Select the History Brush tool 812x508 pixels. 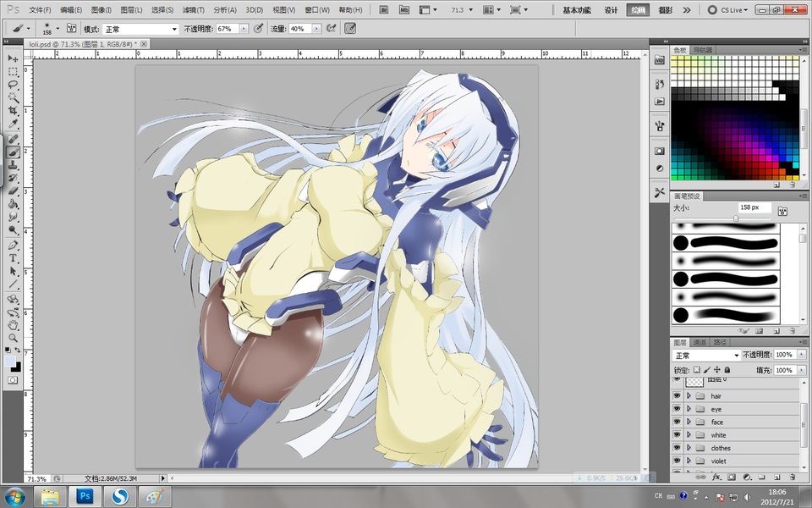click(x=13, y=178)
